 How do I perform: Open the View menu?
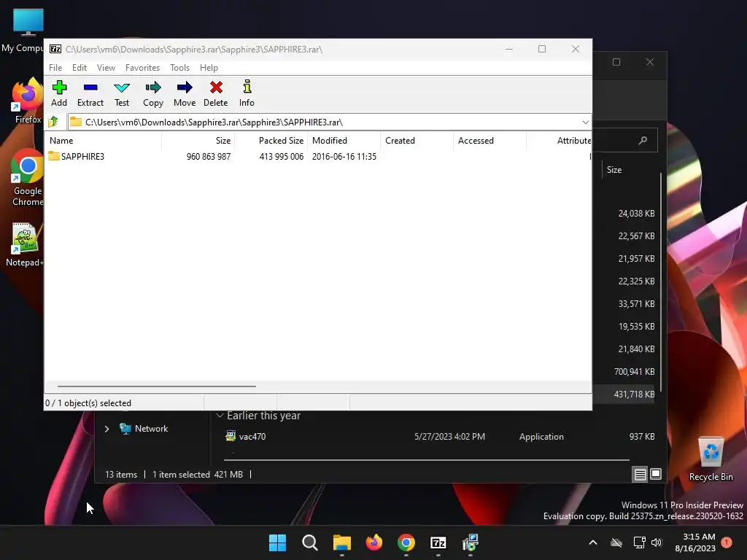point(106,68)
